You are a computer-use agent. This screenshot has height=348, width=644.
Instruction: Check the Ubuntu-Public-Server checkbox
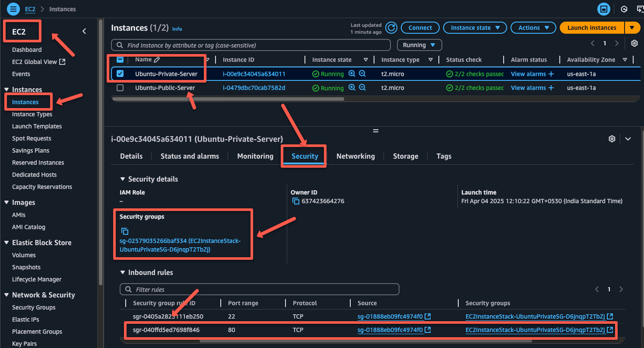[x=120, y=88]
